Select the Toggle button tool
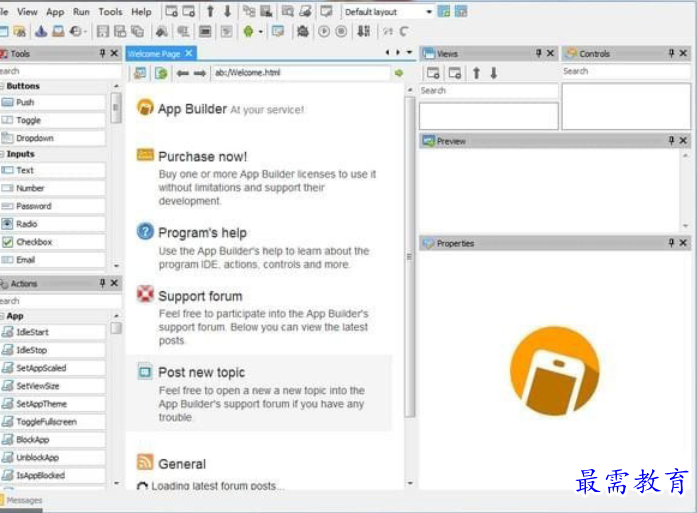This screenshot has height=513, width=697. (x=53, y=120)
